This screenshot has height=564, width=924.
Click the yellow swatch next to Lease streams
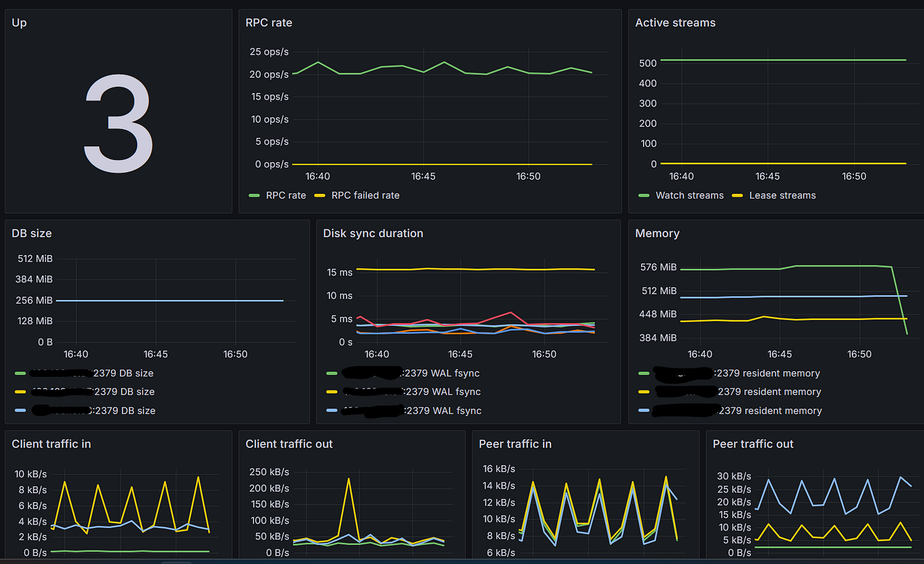click(x=738, y=195)
